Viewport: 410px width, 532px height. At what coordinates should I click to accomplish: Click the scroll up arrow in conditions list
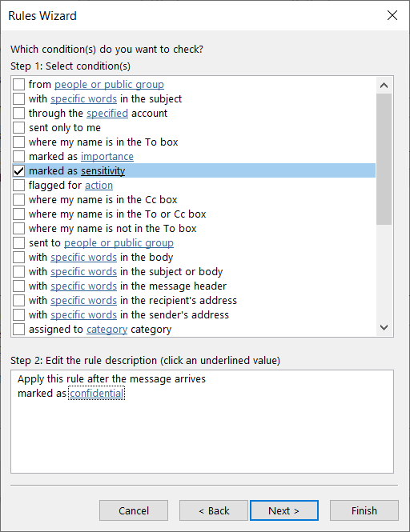[384, 85]
